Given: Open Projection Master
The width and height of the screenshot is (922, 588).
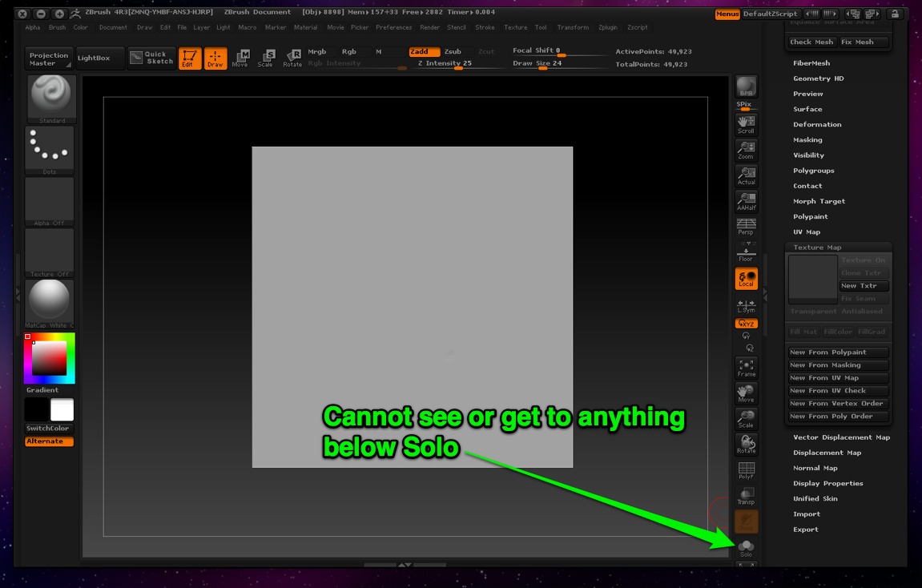Looking at the screenshot, I should coord(49,58).
